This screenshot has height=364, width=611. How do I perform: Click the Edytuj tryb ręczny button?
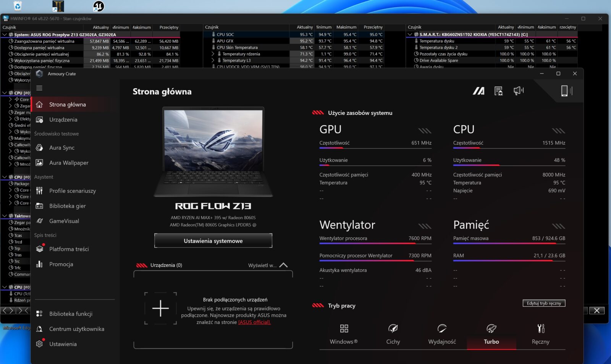click(543, 303)
